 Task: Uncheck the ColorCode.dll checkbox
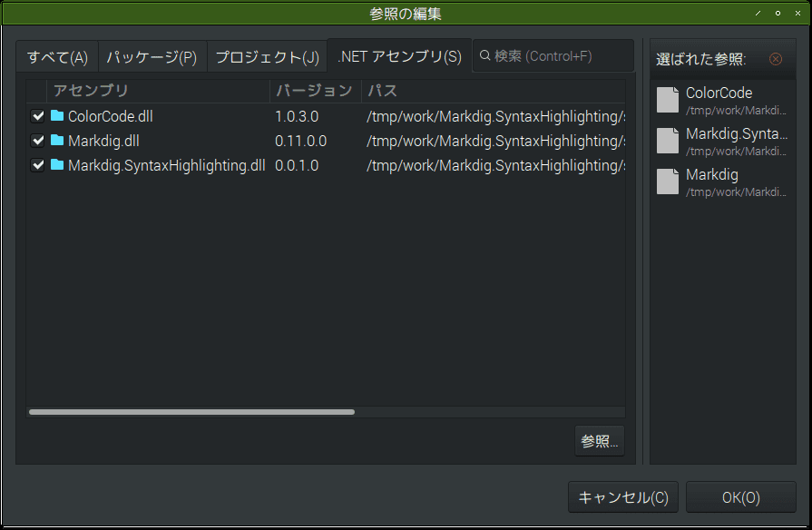(x=37, y=116)
